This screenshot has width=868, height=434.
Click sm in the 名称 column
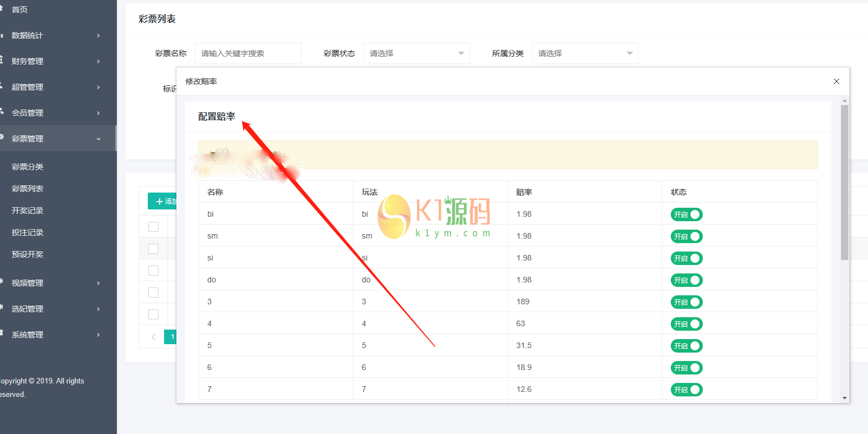coord(212,236)
